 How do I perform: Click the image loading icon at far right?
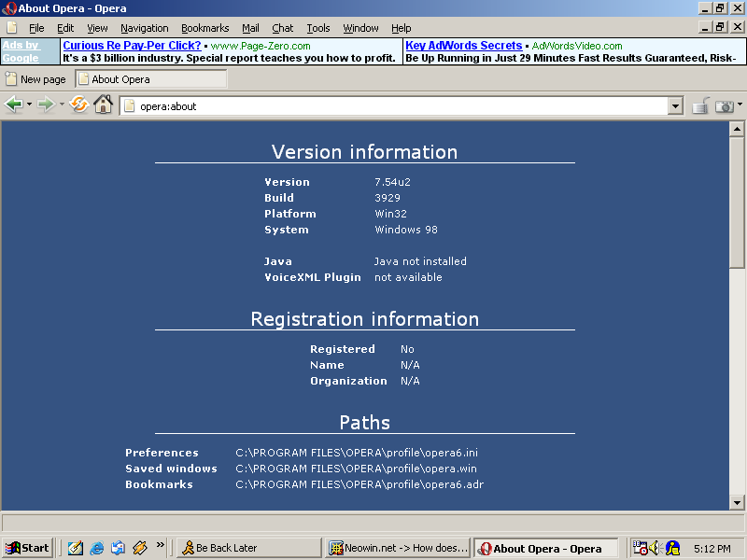pos(726,105)
